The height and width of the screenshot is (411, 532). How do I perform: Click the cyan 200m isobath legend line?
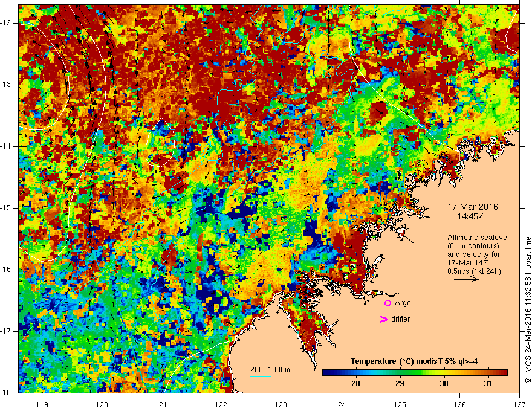(261, 376)
